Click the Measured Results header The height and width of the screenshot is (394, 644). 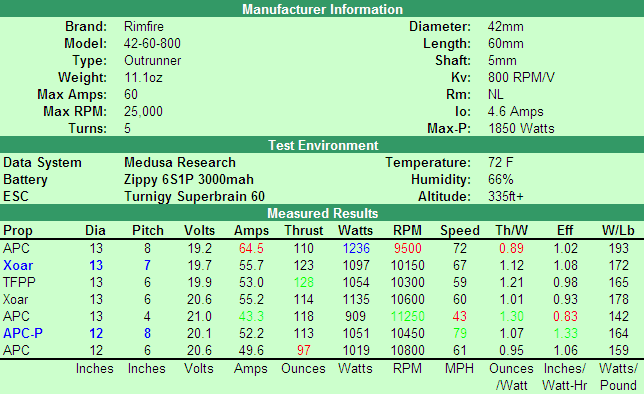(322, 213)
